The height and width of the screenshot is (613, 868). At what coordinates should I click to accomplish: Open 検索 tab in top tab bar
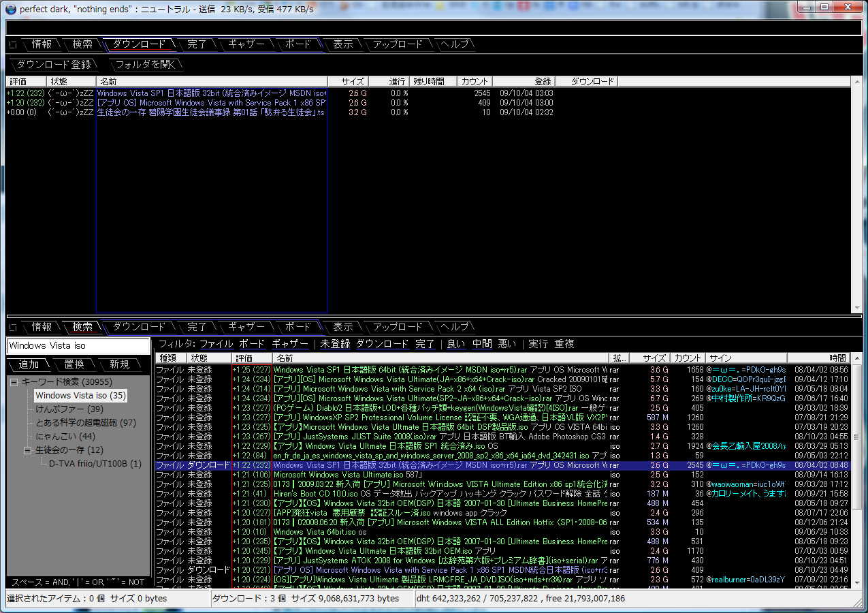tap(82, 44)
